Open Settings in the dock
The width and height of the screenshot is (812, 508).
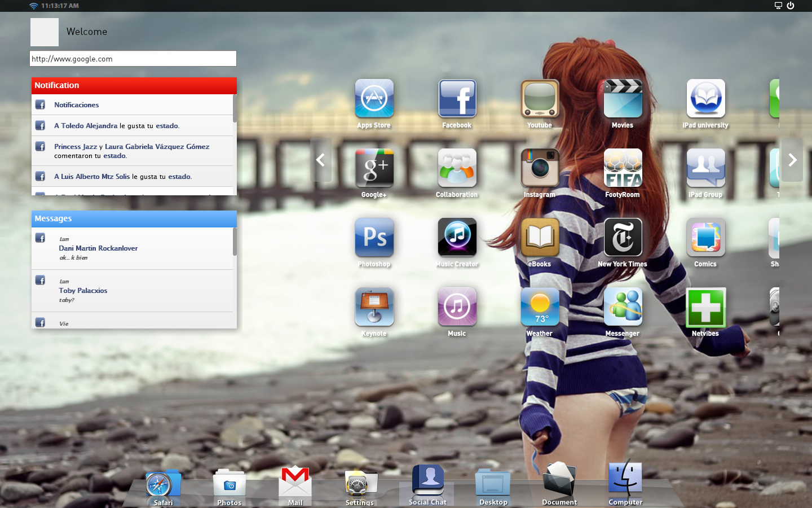coord(360,487)
